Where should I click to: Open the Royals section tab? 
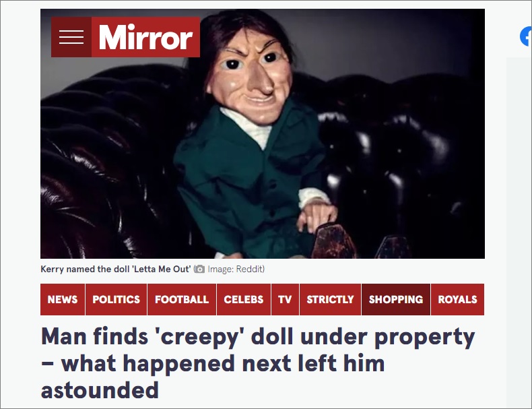pos(457,299)
